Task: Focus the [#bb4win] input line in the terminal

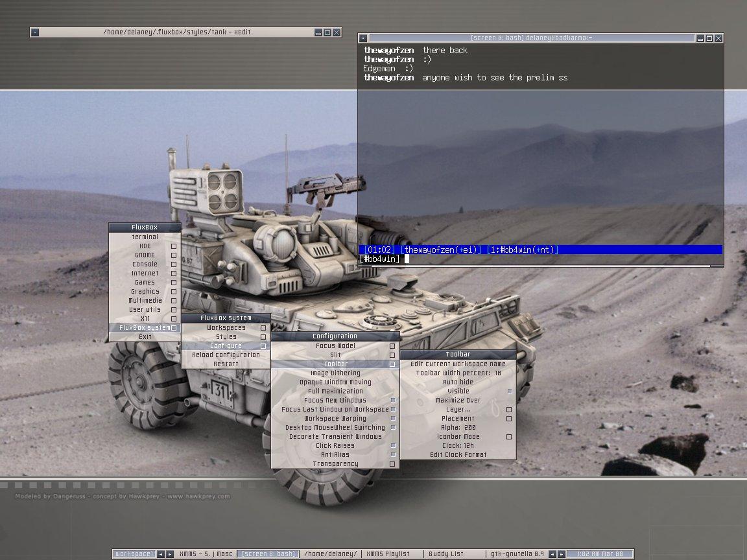Action: coord(540,259)
